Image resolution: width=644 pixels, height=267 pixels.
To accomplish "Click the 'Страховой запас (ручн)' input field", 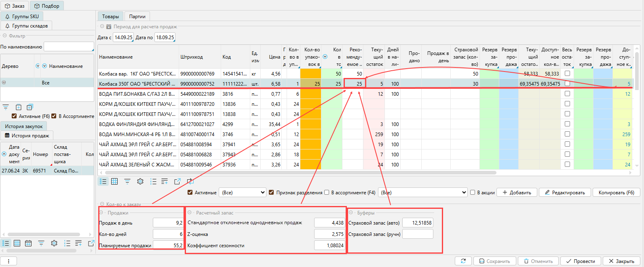I will [x=418, y=234].
